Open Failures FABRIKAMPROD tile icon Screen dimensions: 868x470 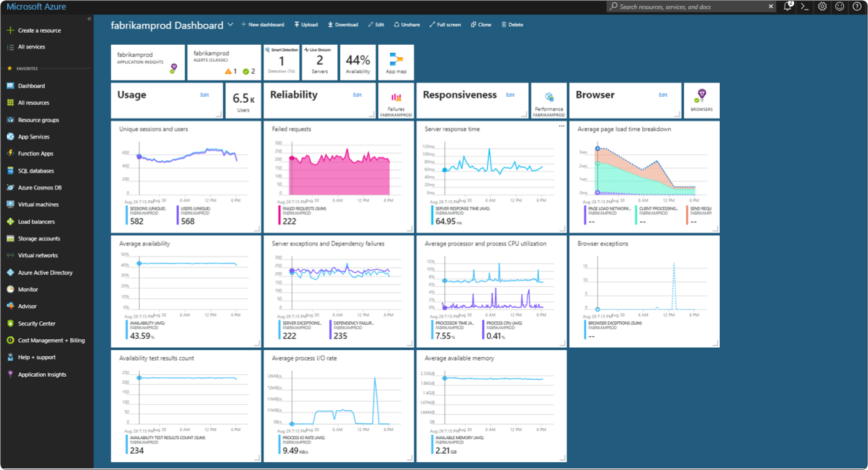pyautogui.click(x=396, y=97)
